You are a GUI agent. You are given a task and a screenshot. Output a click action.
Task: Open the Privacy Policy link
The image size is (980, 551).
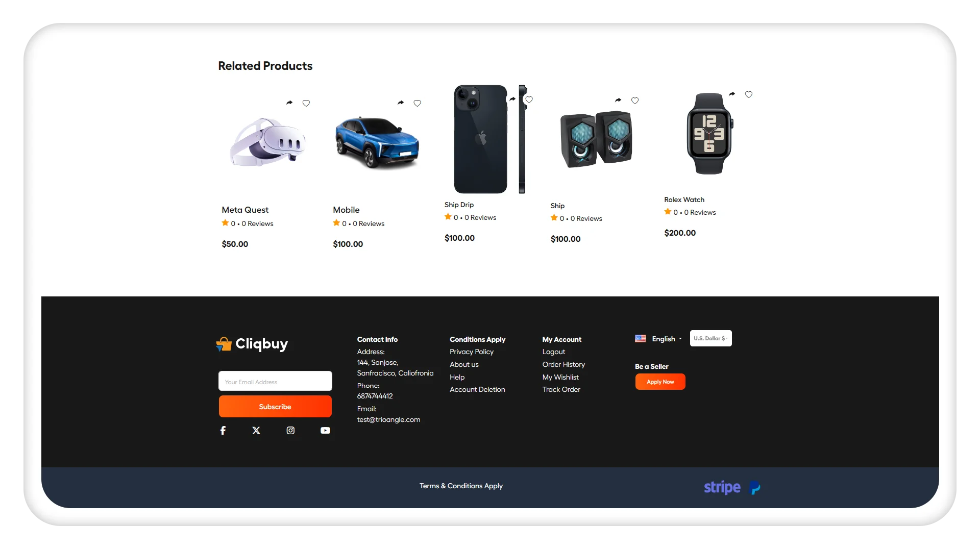pyautogui.click(x=471, y=351)
